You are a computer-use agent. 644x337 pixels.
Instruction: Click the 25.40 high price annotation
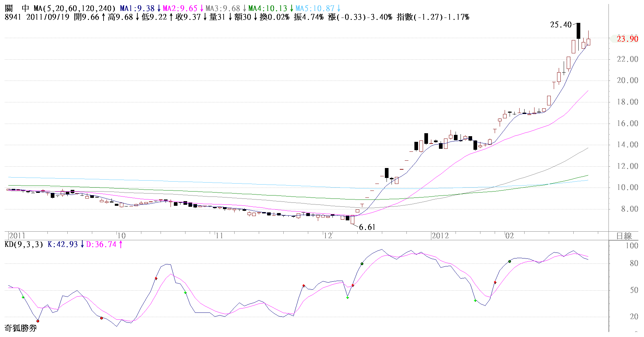pyautogui.click(x=561, y=25)
